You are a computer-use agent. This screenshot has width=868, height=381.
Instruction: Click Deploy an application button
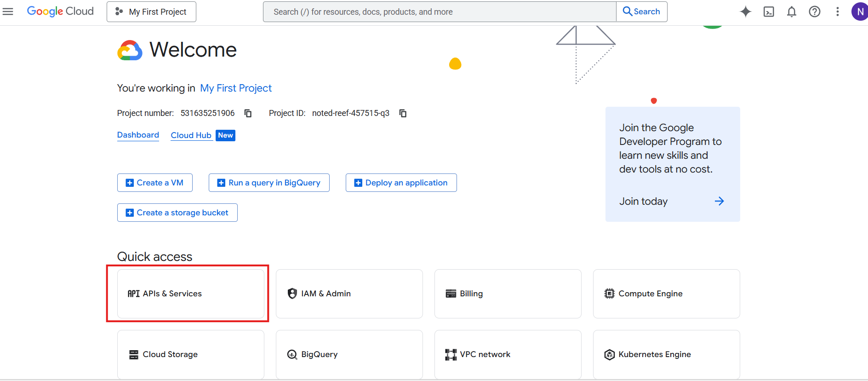click(x=401, y=183)
